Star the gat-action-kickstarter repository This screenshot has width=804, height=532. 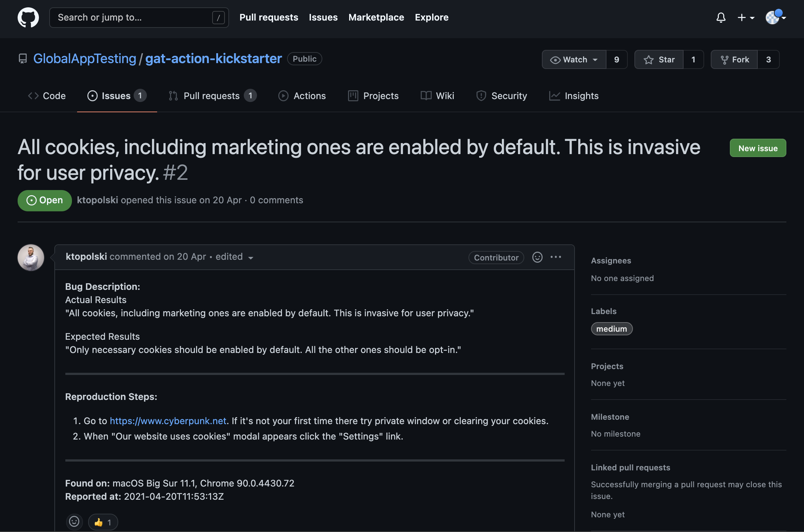pyautogui.click(x=659, y=59)
